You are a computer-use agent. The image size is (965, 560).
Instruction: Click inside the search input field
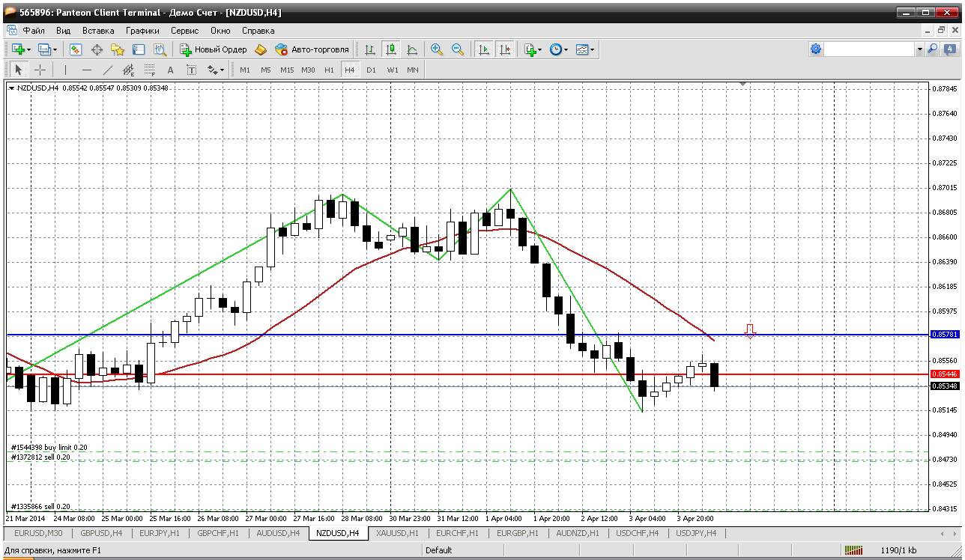[869, 49]
